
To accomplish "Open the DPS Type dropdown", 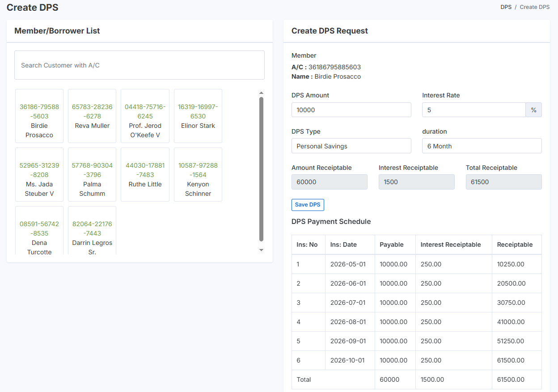I will tap(351, 146).
